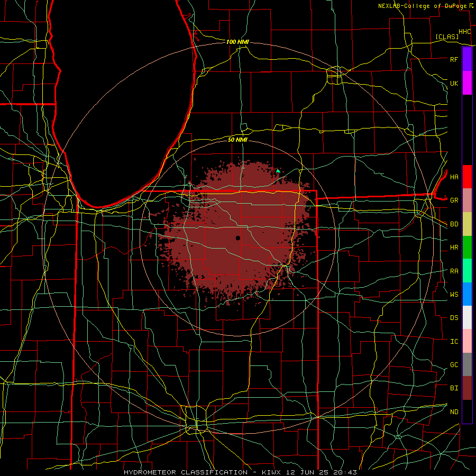This screenshot has width=476, height=476.
Task: Click the HA red legend swatch
Action: pos(467,177)
